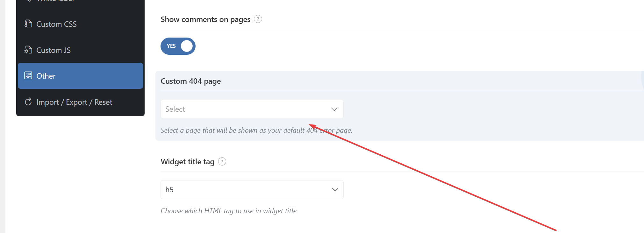Click the Custom JS file icon
Image resolution: width=644 pixels, height=233 pixels.
pyautogui.click(x=28, y=50)
